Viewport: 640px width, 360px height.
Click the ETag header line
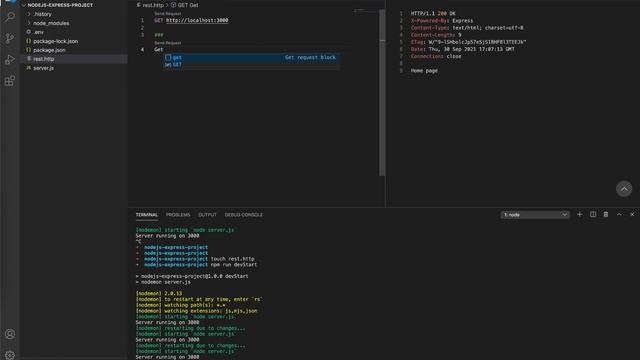click(x=469, y=42)
